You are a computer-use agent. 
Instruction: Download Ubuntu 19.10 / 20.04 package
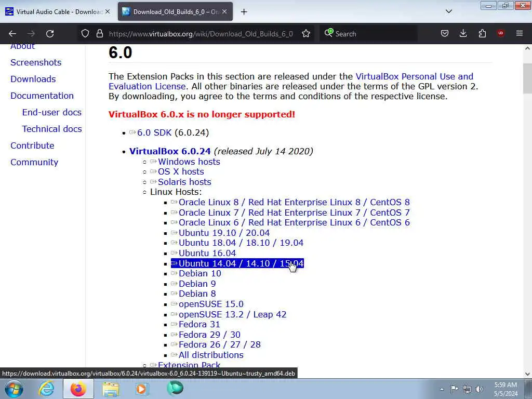click(224, 233)
